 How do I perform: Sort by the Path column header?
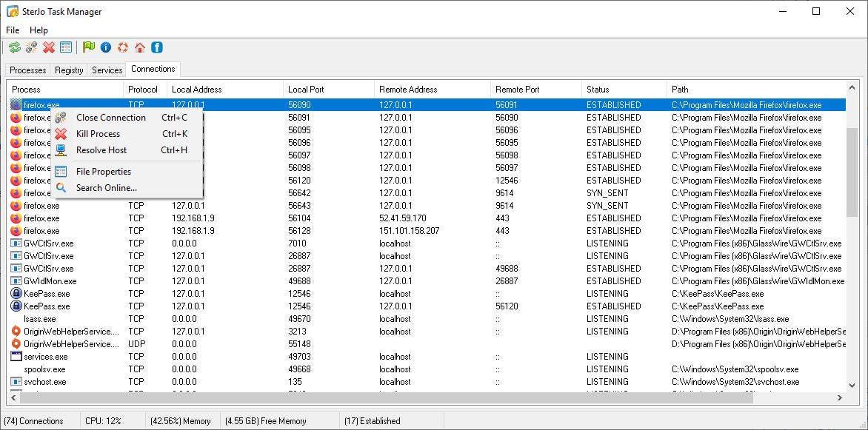(756, 89)
